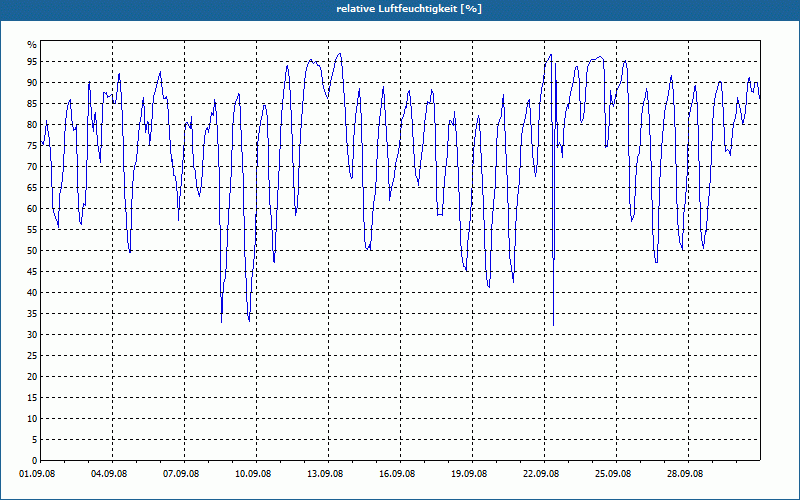Select the x-axis date label 04.09.08
This screenshot has height=500, width=800.
tap(109, 474)
